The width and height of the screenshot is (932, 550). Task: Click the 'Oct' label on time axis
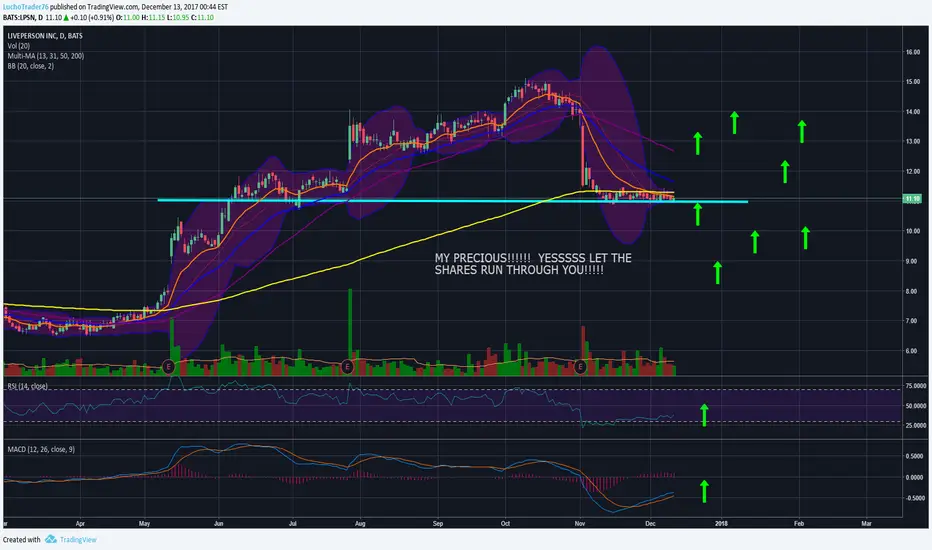point(505,524)
